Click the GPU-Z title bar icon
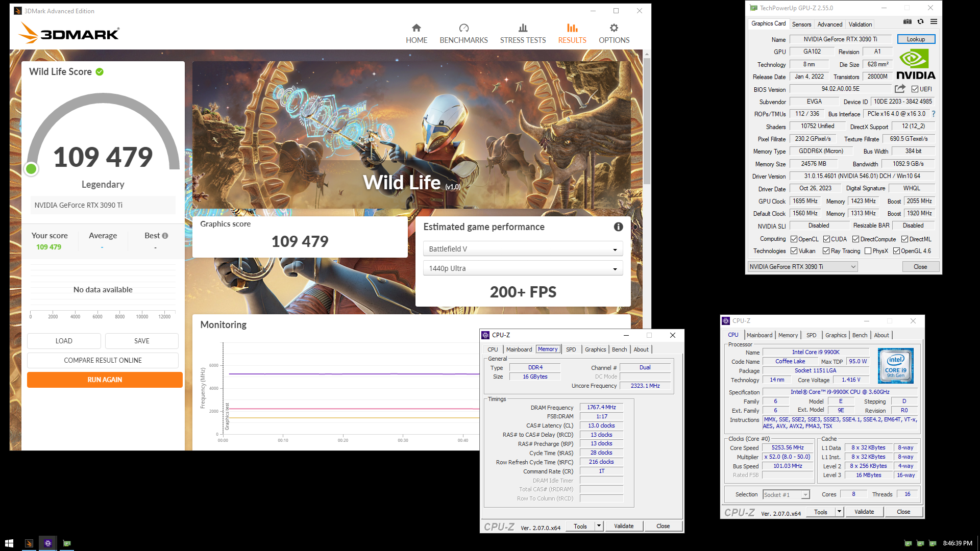 point(753,8)
